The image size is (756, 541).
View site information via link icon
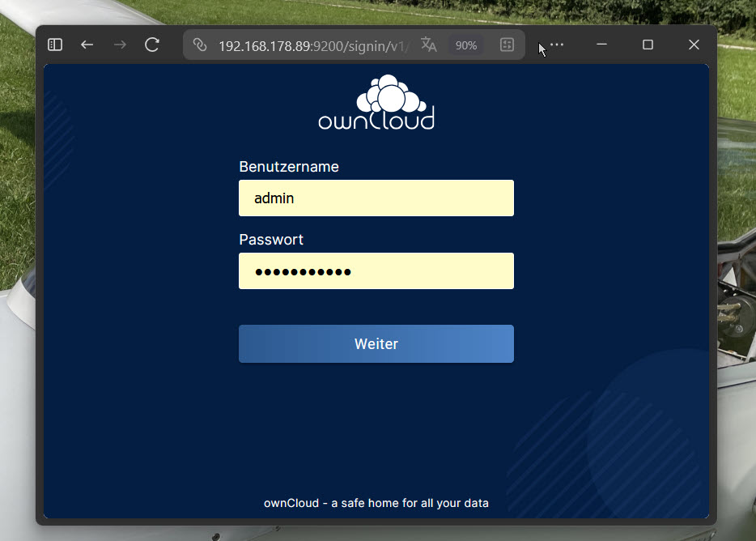click(200, 45)
